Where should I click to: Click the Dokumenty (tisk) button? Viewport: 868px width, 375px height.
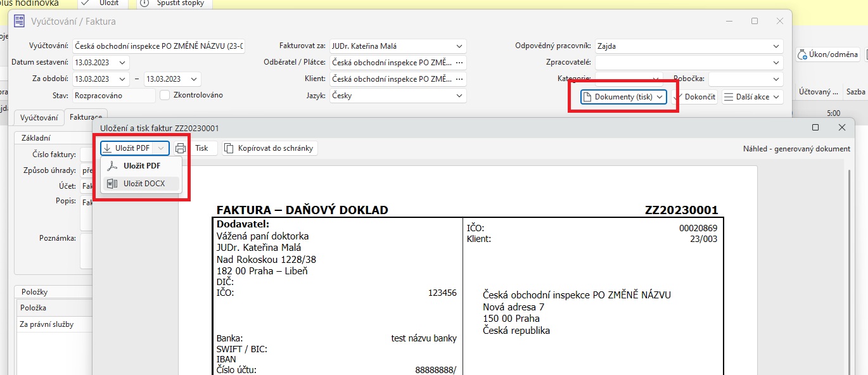point(623,97)
